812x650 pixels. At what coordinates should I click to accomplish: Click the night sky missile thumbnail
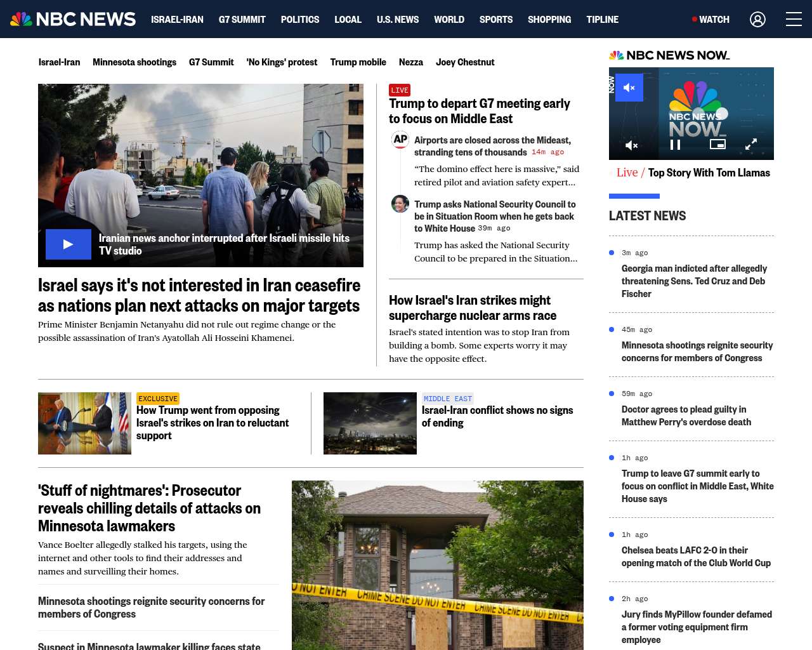tap(370, 423)
